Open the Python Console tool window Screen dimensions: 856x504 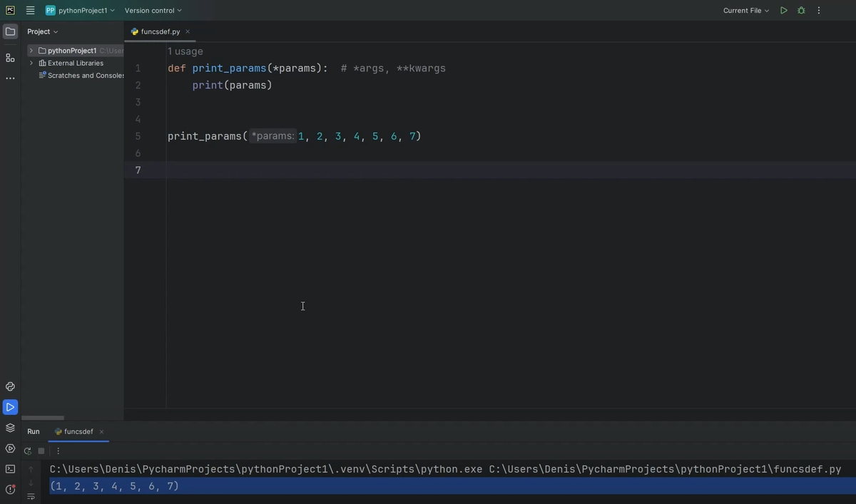click(x=10, y=386)
